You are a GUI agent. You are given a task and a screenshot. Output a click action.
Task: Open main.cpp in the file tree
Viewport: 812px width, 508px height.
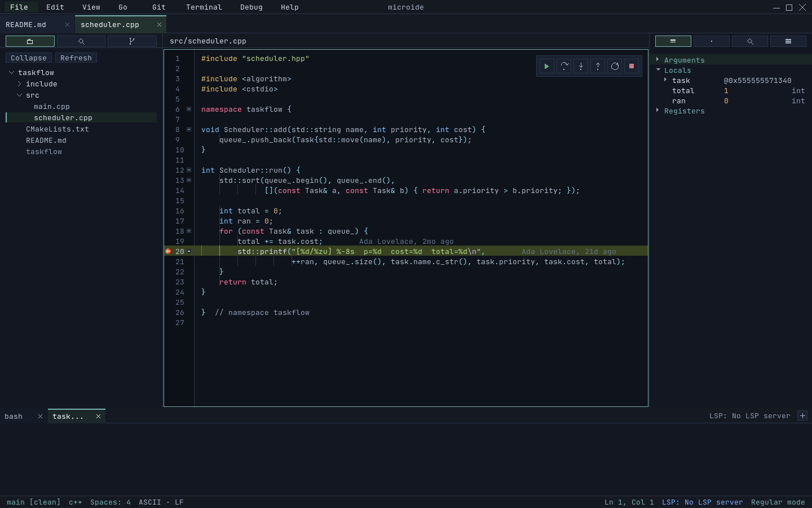[x=52, y=106]
